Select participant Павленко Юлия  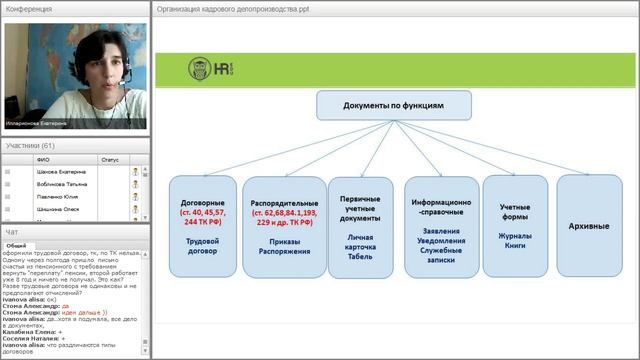click(57, 197)
